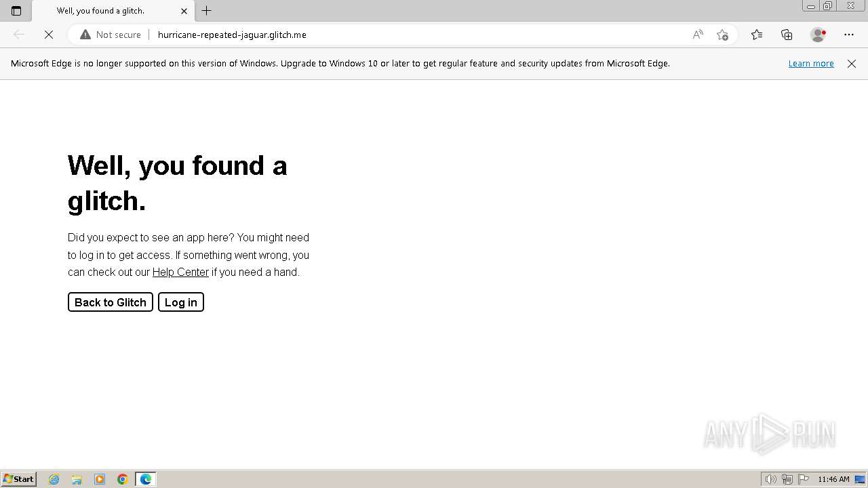Open Read aloud from address bar
The height and width of the screenshot is (488, 868).
(x=698, y=35)
